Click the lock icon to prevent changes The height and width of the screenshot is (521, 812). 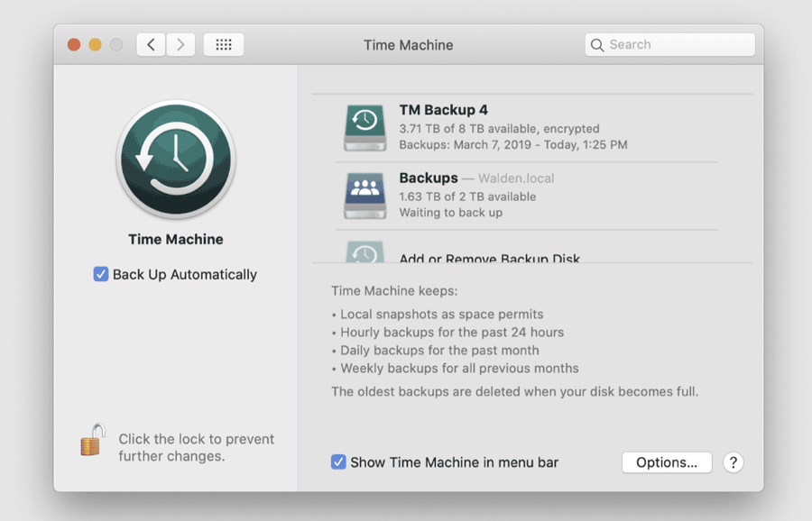pyautogui.click(x=93, y=440)
